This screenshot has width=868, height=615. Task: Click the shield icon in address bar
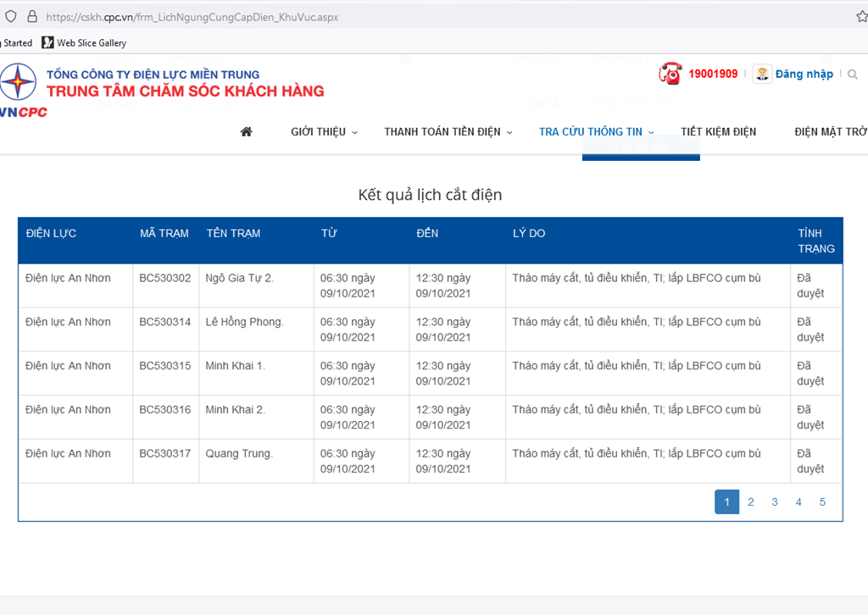click(11, 16)
